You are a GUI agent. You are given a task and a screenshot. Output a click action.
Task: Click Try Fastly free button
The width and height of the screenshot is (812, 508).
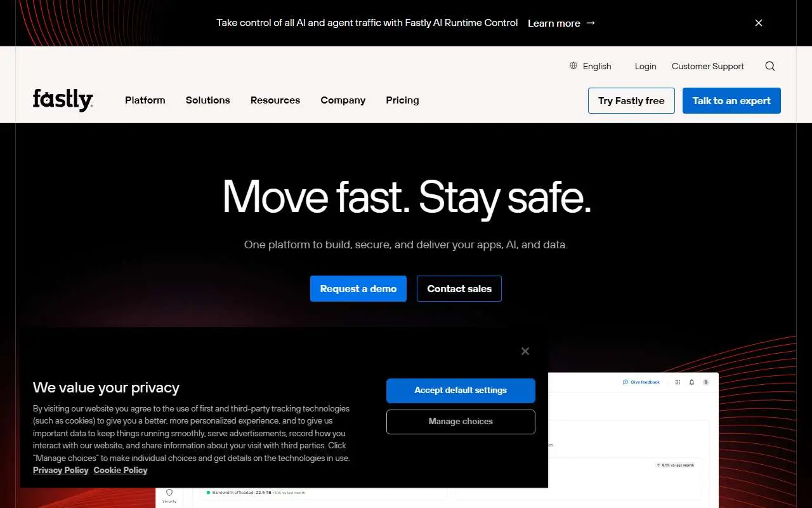pyautogui.click(x=631, y=101)
